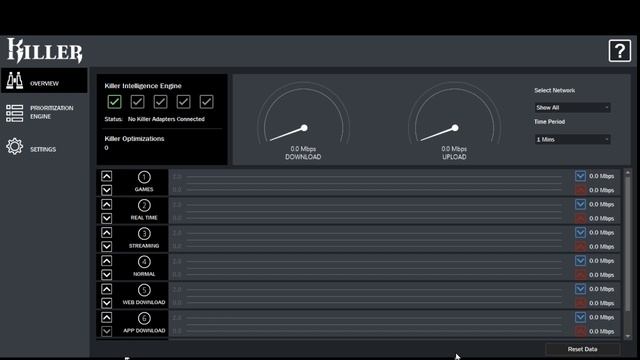Toggle the second Intelligence Engine checkbox
The image size is (640, 360).
137,102
